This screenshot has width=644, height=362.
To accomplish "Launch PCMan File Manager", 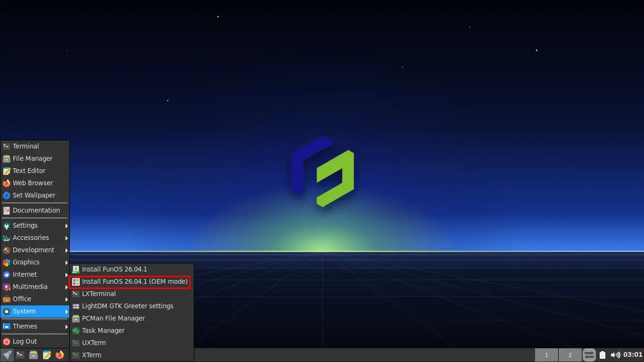I will point(132,318).
